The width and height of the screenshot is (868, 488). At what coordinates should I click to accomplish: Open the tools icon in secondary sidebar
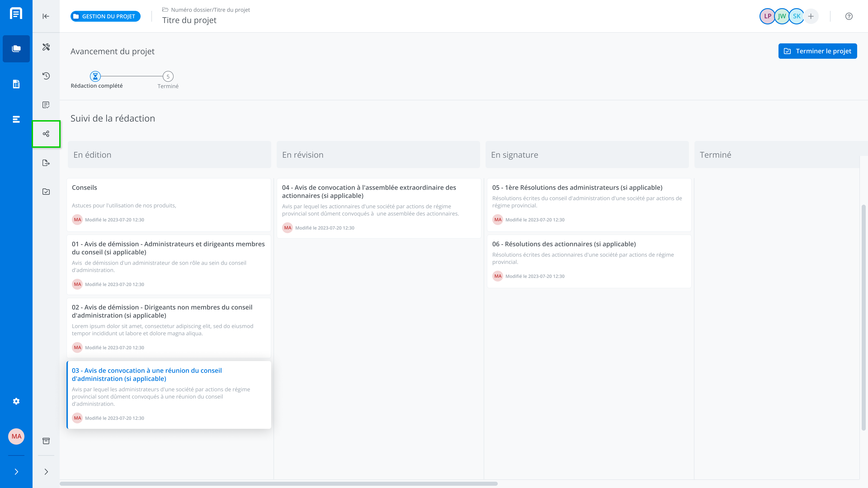(46, 47)
